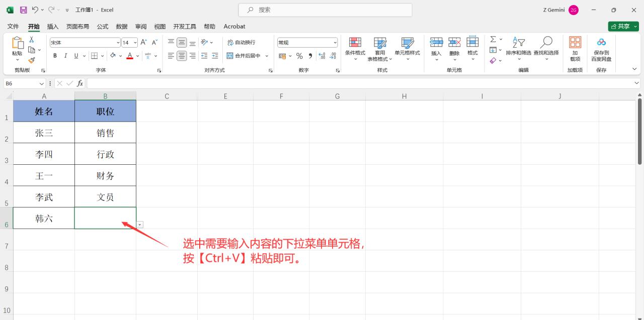
Task: Click the Decrease Font Size icon
Action: tap(155, 42)
